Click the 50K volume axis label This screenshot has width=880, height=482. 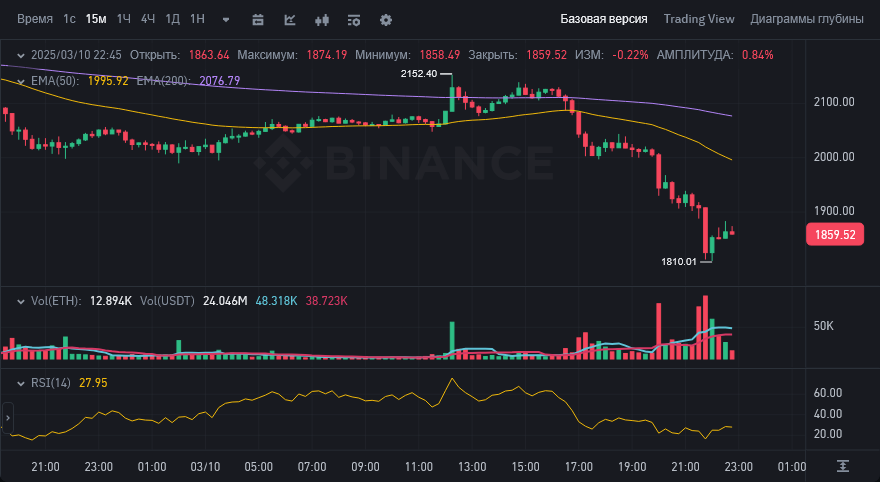tap(823, 326)
